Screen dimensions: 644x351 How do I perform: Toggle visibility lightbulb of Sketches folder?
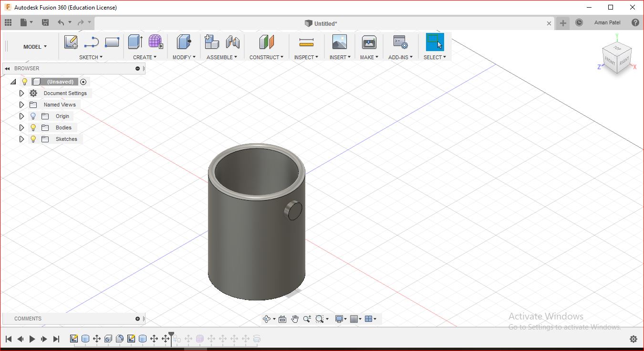pyautogui.click(x=33, y=139)
